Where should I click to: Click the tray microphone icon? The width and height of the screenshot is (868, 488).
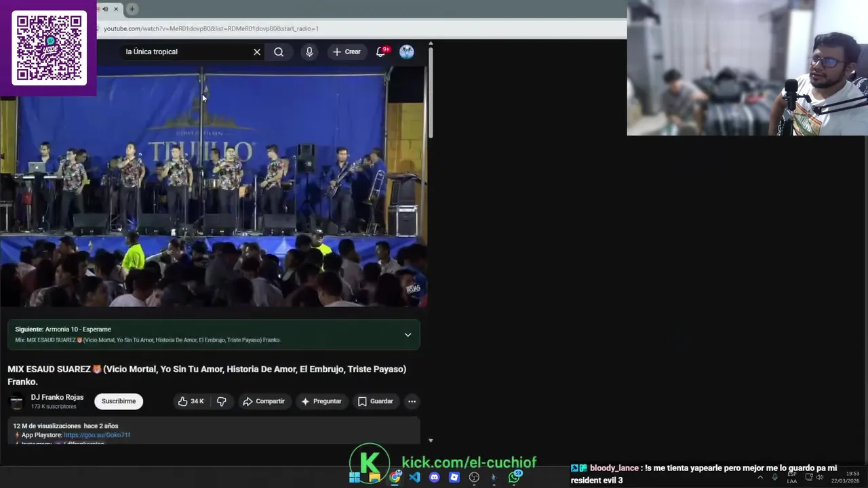774,477
